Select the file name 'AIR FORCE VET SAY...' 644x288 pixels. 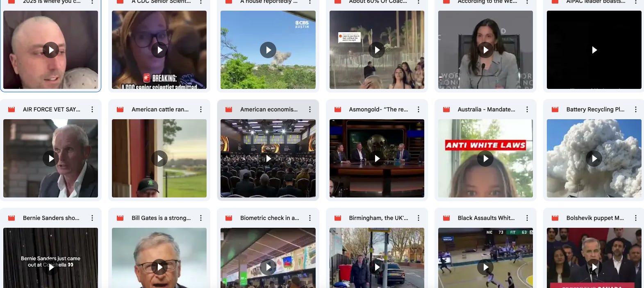click(52, 109)
